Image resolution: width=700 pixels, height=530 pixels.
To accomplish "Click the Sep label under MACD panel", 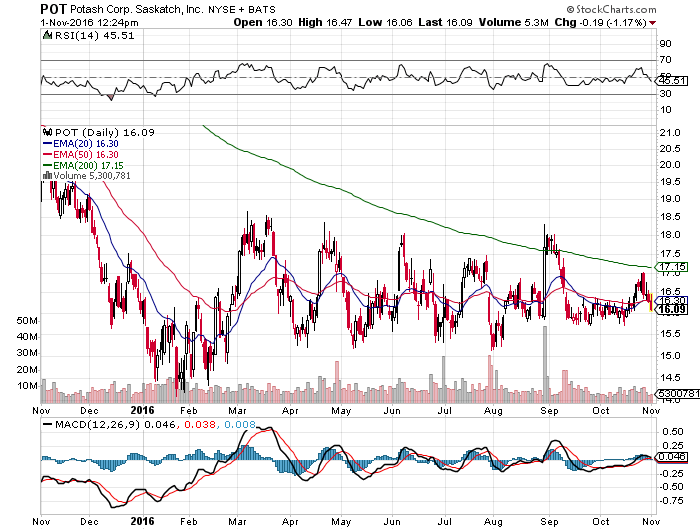I will [549, 522].
